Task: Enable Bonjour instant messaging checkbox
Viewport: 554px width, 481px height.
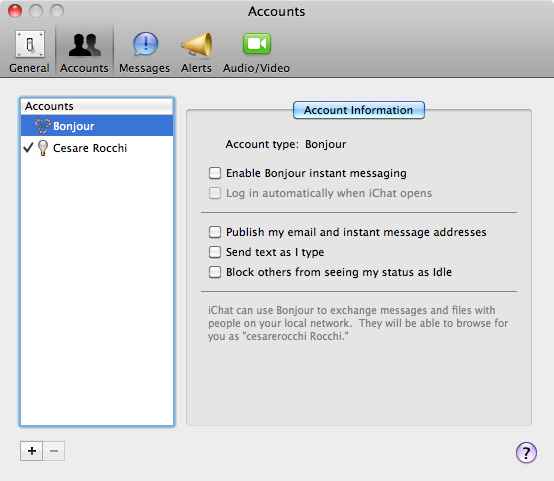Action: [215, 173]
